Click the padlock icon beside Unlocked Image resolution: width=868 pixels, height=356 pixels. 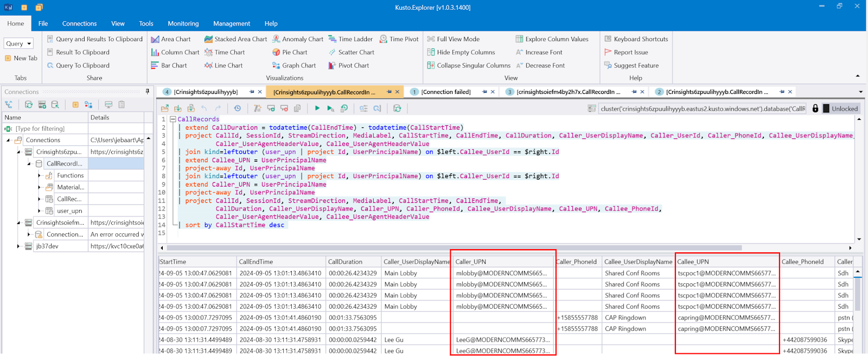pyautogui.click(x=815, y=109)
